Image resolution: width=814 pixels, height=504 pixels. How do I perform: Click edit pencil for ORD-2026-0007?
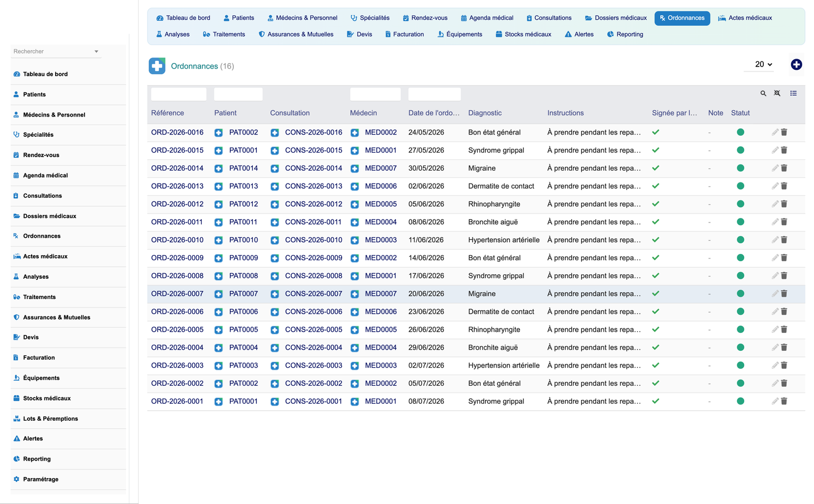[775, 294]
